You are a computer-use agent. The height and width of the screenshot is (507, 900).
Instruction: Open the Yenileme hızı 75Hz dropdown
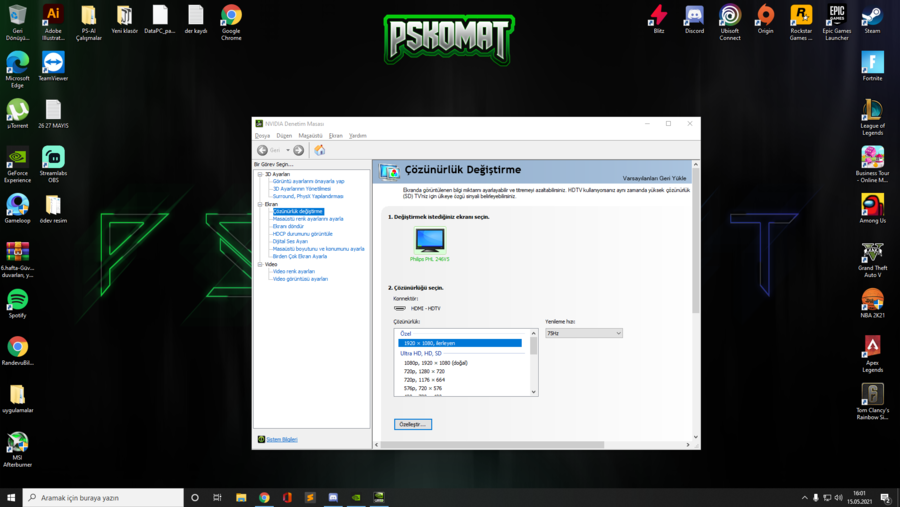pos(584,333)
